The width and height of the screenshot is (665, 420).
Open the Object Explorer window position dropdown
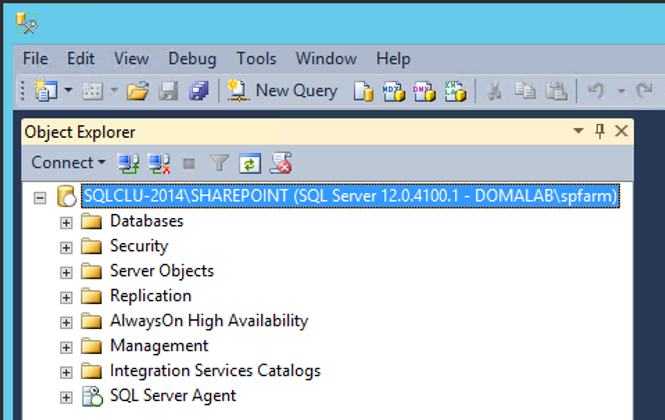[x=578, y=131]
